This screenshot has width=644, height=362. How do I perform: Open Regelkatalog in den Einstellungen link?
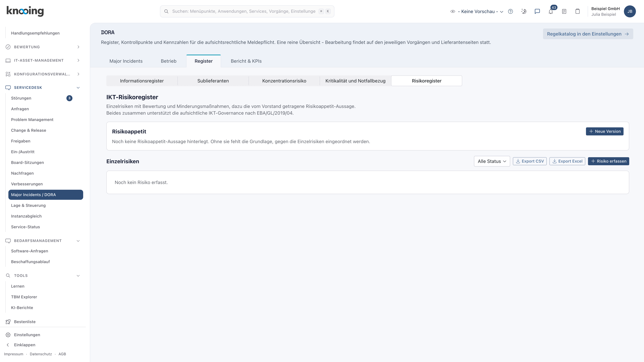[x=588, y=34]
